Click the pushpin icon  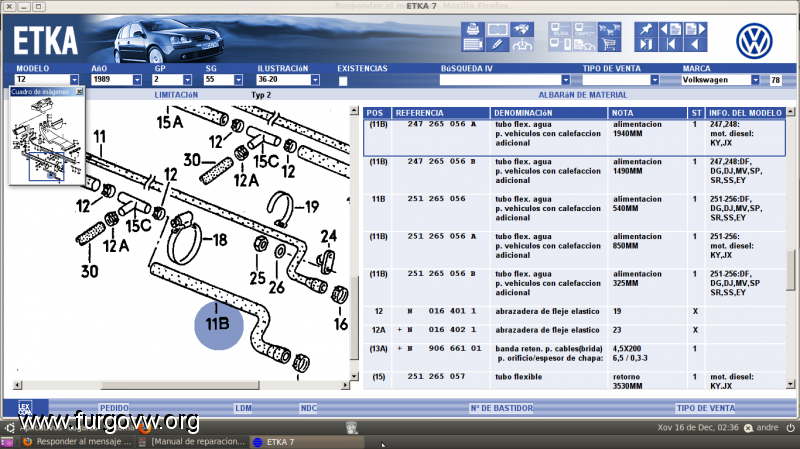[x=646, y=29]
